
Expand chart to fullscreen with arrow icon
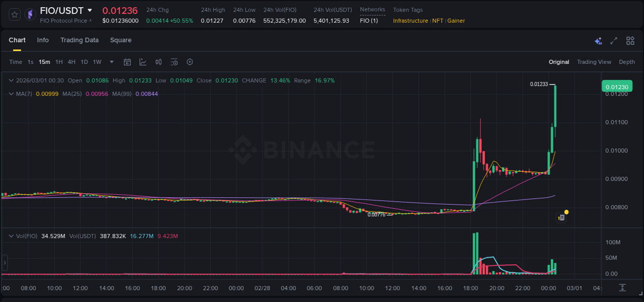point(613,40)
